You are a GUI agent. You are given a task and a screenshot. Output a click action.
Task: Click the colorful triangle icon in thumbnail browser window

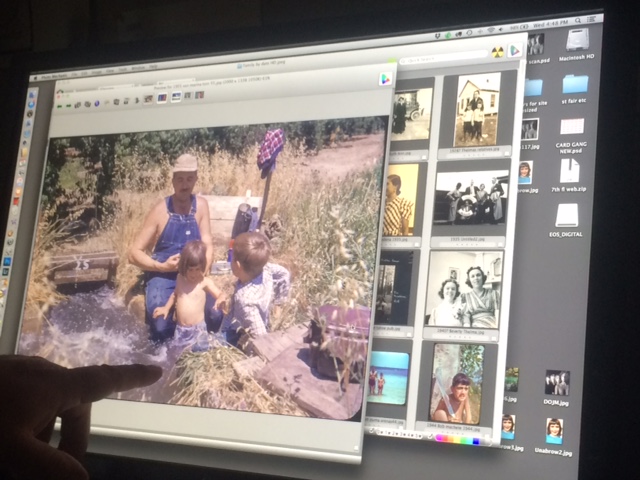coord(514,49)
